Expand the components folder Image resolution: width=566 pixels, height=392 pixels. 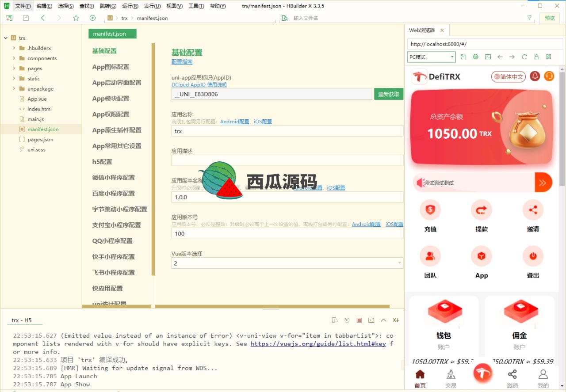pyautogui.click(x=14, y=58)
